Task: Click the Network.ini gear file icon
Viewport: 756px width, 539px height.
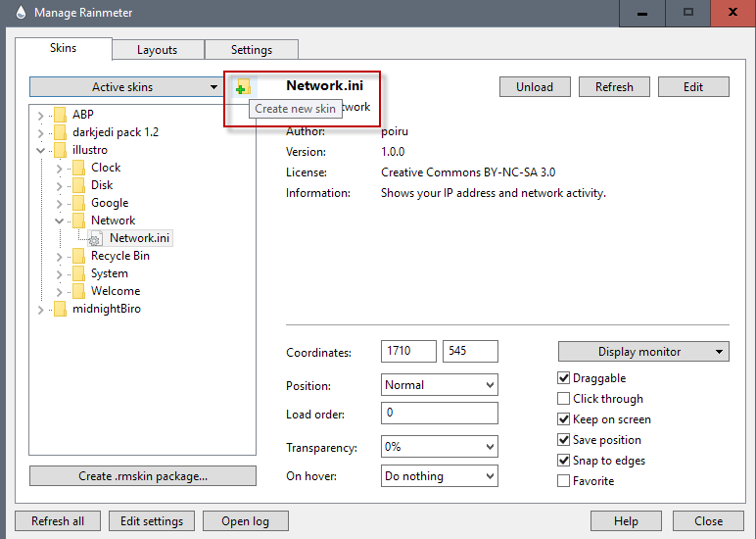Action: click(95, 238)
